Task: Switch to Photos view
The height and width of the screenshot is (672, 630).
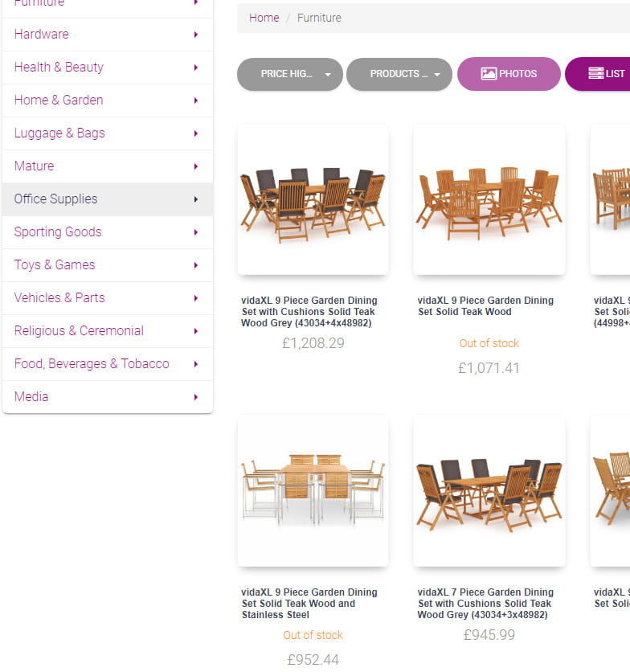Action: (x=509, y=74)
